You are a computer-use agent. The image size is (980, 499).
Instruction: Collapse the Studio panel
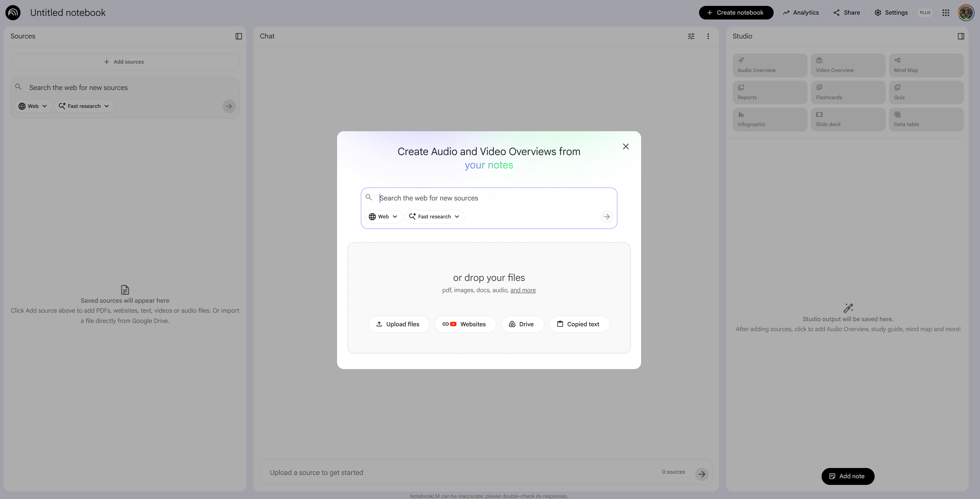[961, 36]
